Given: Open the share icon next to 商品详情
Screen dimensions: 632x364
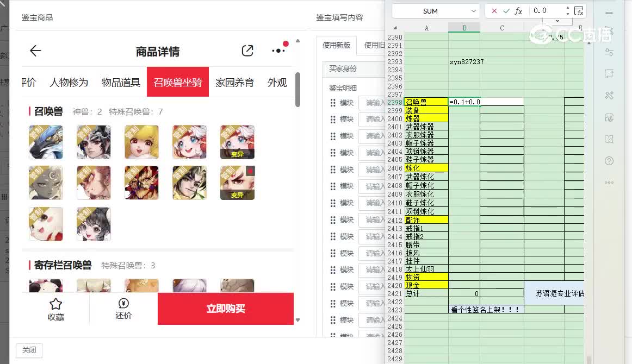Looking at the screenshot, I should 247,51.
